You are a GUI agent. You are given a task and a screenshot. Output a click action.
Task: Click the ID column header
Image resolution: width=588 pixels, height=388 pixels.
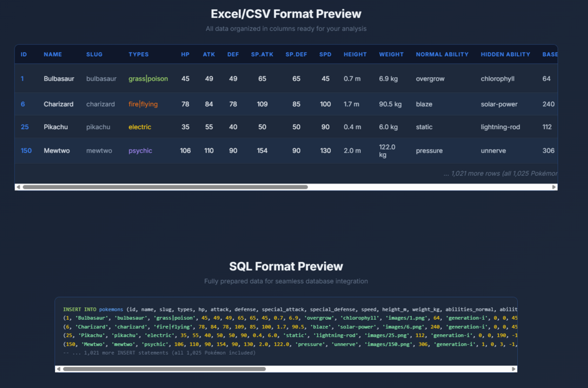(23, 54)
